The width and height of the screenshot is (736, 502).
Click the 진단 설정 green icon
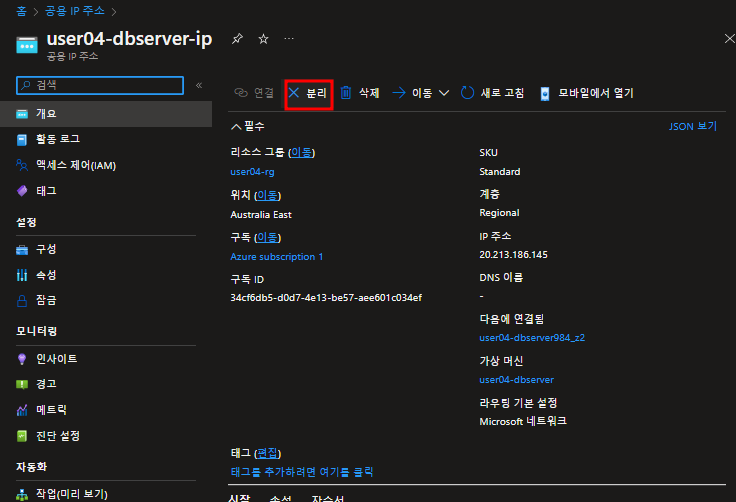[22, 436]
